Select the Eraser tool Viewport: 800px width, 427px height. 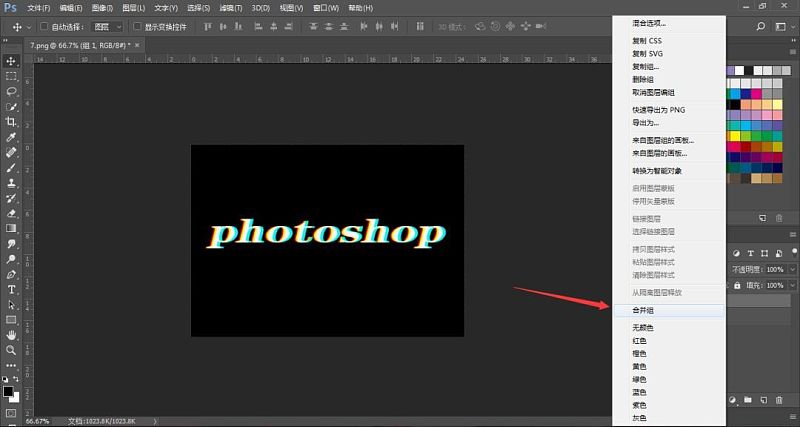[x=11, y=213]
